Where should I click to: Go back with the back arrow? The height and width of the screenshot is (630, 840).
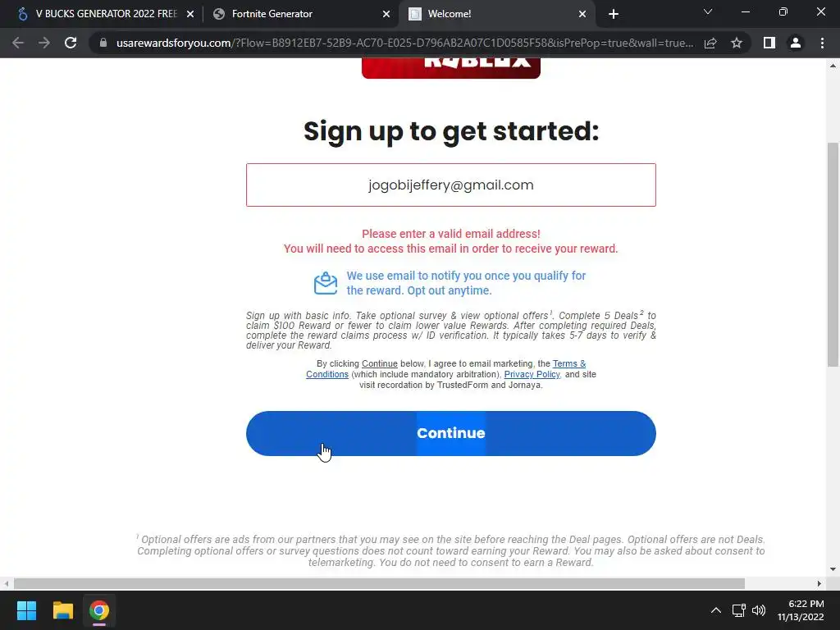(18, 43)
